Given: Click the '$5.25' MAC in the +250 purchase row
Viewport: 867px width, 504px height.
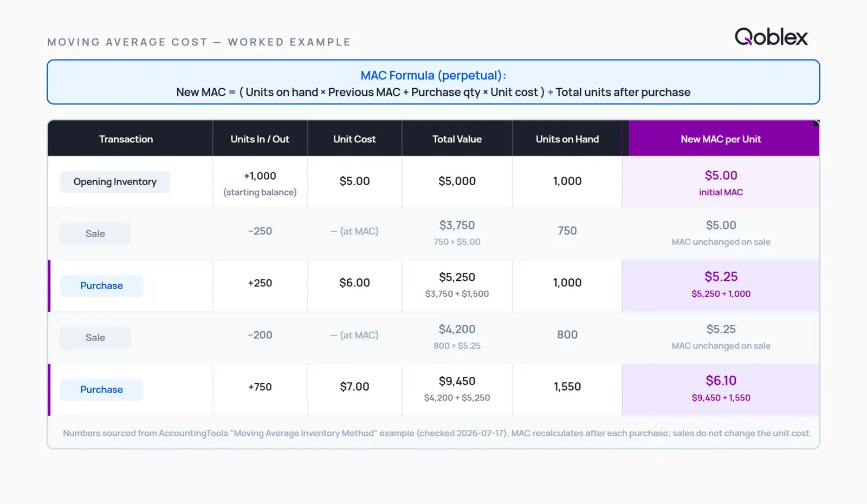Looking at the screenshot, I should point(721,277).
